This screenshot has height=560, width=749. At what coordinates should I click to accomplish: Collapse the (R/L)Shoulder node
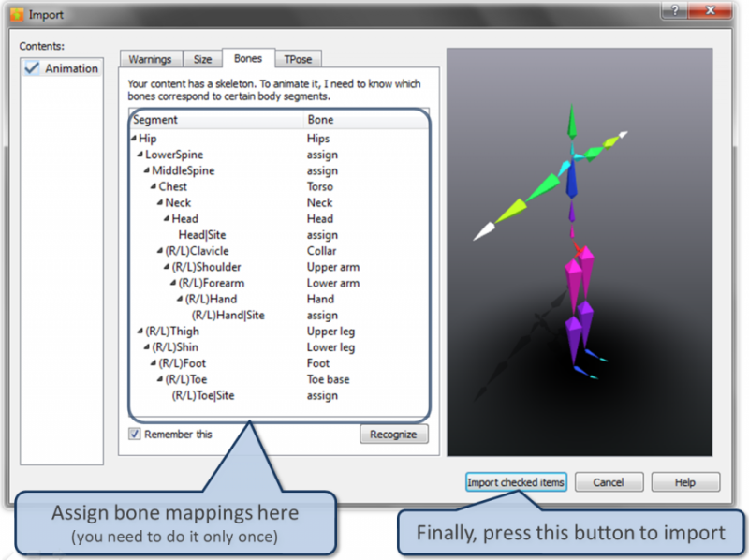(x=167, y=267)
